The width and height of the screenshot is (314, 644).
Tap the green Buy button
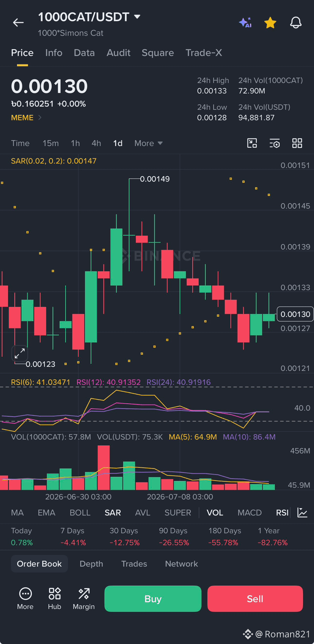(x=153, y=599)
